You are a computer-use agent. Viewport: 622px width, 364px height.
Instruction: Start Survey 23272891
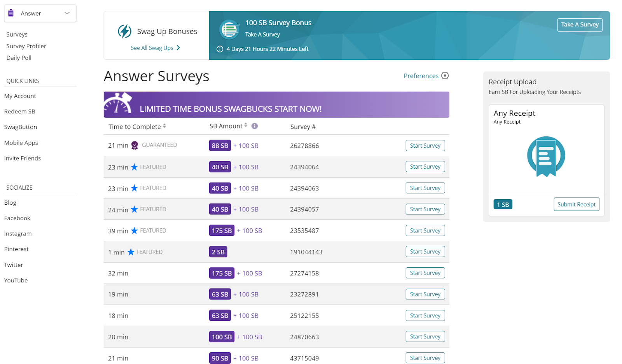point(425,294)
